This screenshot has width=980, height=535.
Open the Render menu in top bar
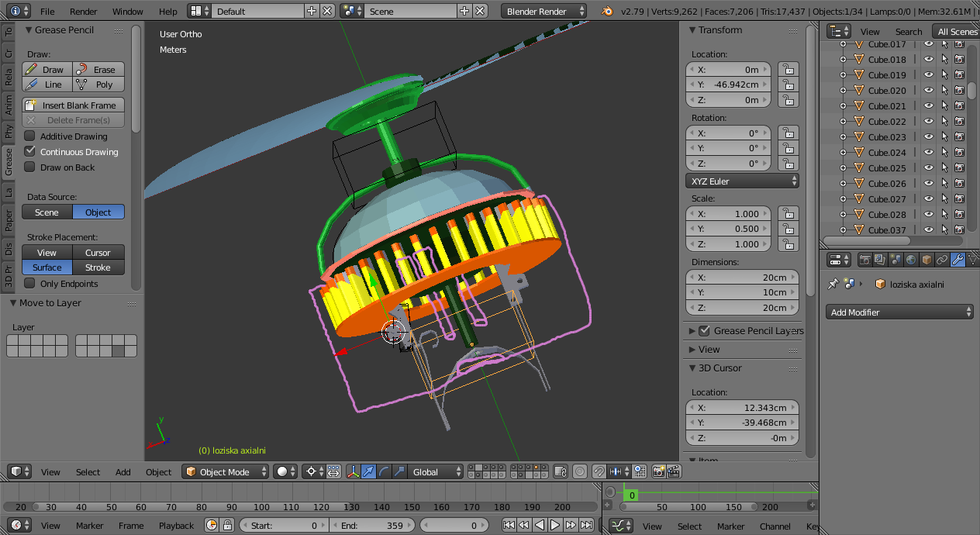click(x=84, y=12)
